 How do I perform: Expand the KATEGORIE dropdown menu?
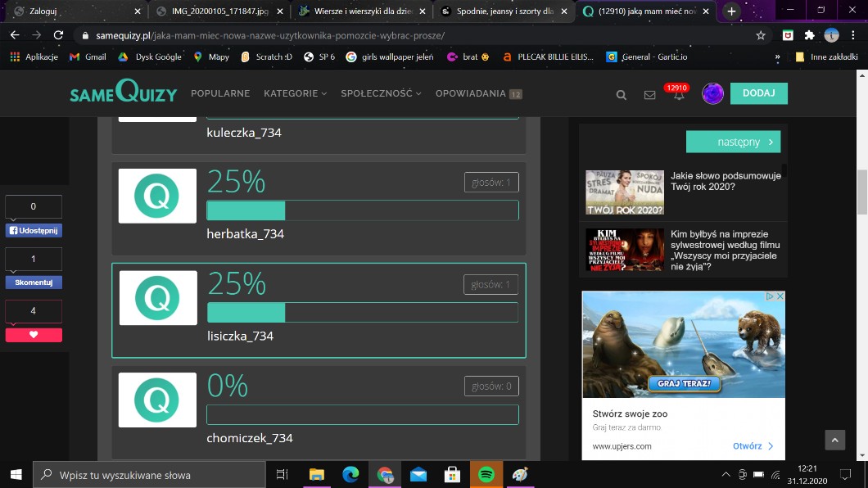point(295,93)
